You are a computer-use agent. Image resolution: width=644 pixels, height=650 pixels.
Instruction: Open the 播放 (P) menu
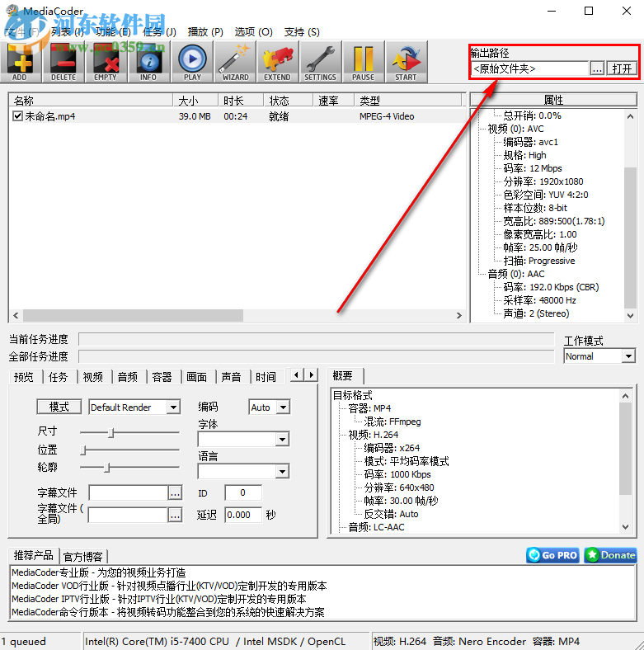[205, 32]
